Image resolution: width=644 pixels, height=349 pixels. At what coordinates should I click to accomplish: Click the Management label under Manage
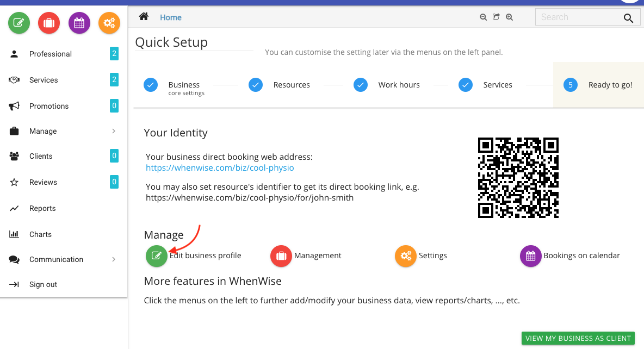pyautogui.click(x=318, y=255)
